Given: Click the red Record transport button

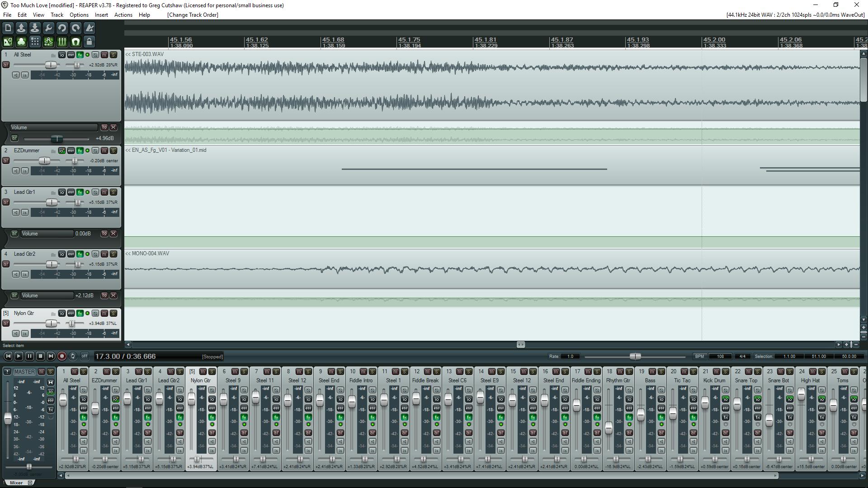Looking at the screenshot, I should [62, 357].
